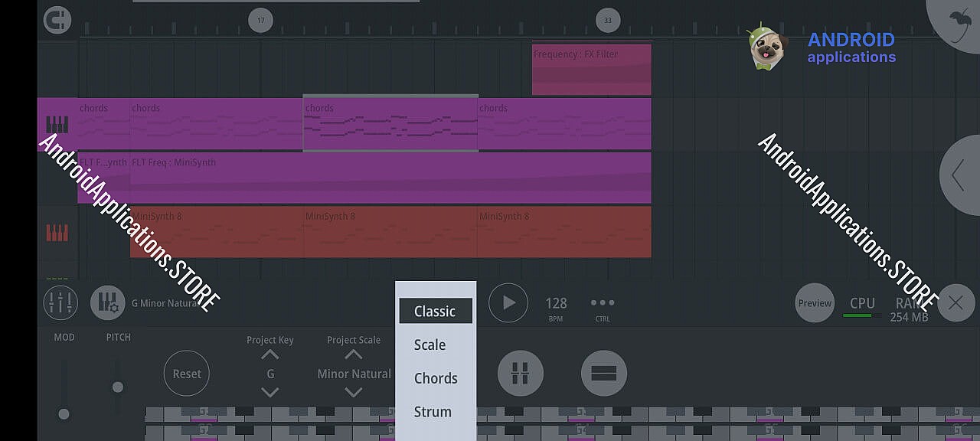Set tempo via 128 BPM display
Image resolution: width=980 pixels, height=441 pixels.
click(x=556, y=308)
